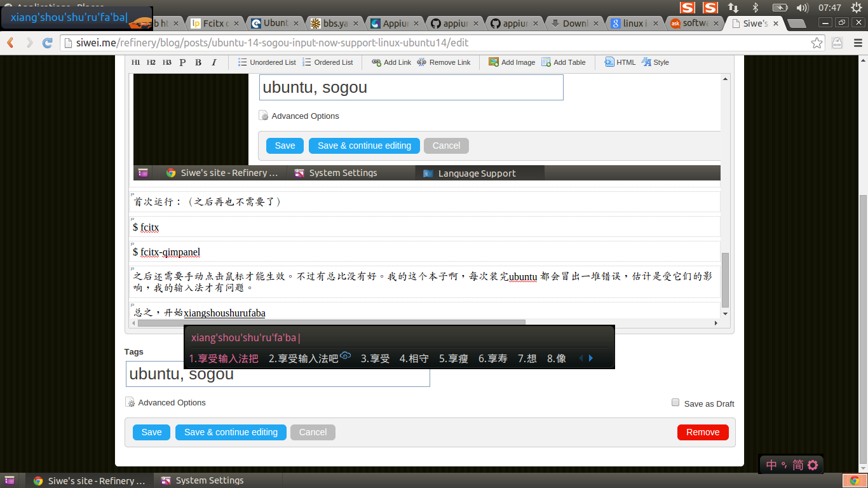The width and height of the screenshot is (868, 488).
Task: Insert an image using Add Image
Action: click(x=511, y=62)
